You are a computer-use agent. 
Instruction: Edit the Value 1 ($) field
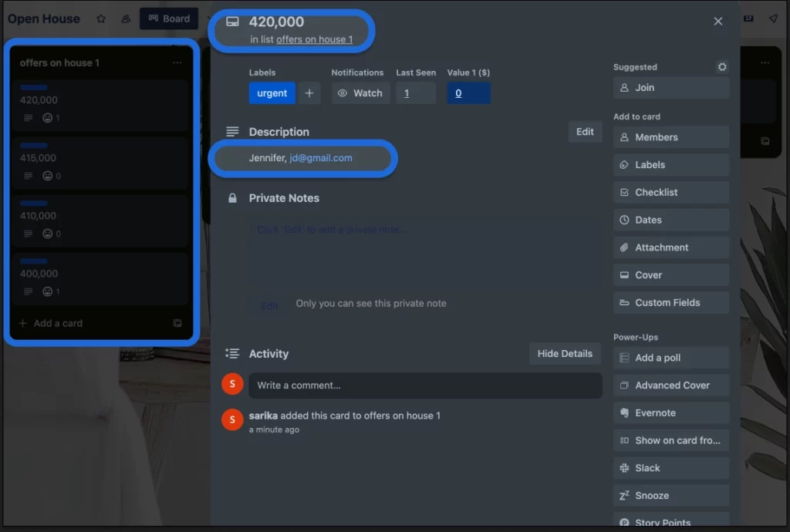[x=468, y=93]
